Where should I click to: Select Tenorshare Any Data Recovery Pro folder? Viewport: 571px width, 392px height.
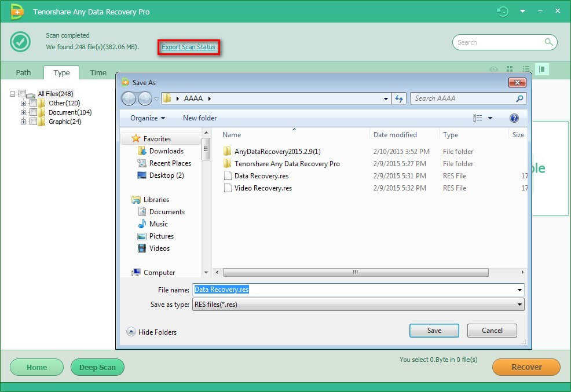click(287, 164)
